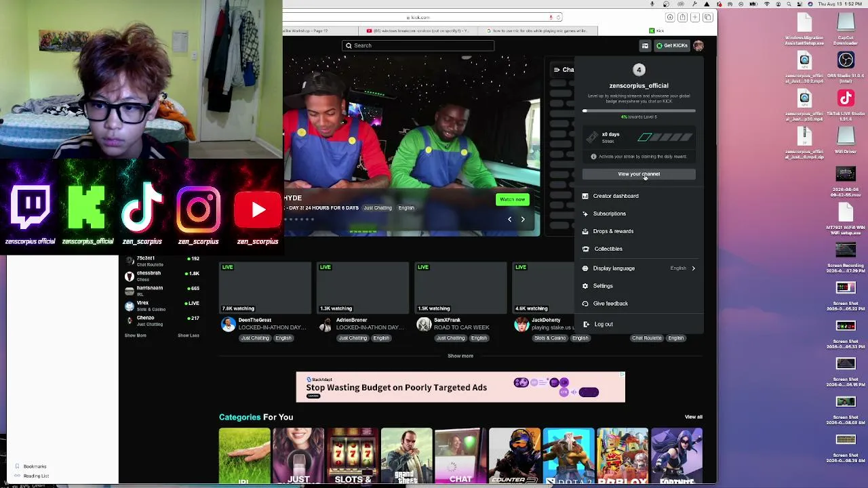Open the Grand Theft Auto category card
Screen dimensions: 868x488
click(406, 457)
